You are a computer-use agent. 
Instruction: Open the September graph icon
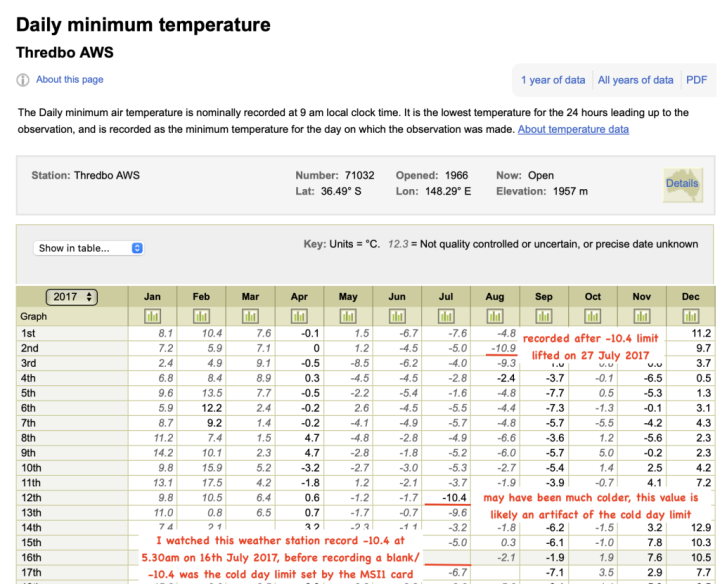(x=544, y=316)
